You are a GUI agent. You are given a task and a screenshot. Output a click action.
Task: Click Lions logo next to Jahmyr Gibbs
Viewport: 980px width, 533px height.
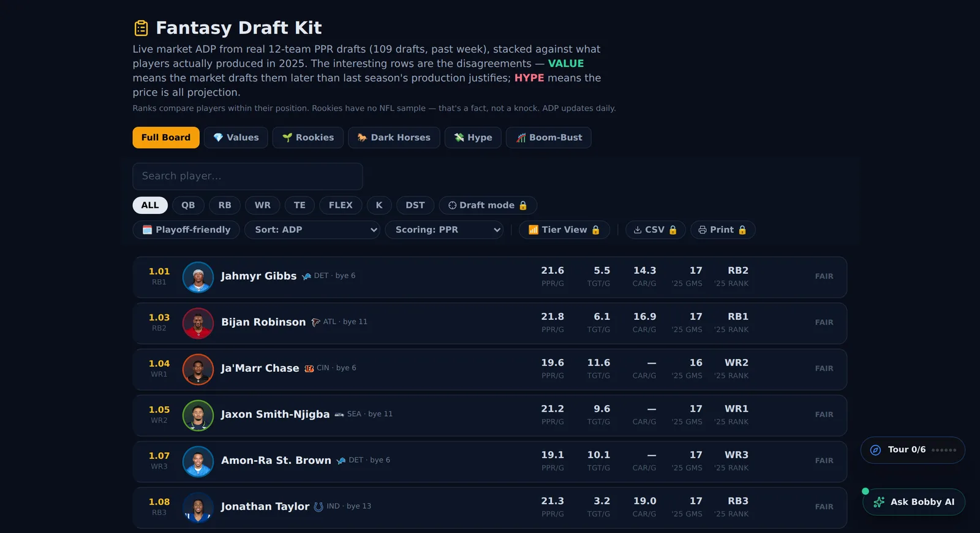pyautogui.click(x=306, y=276)
